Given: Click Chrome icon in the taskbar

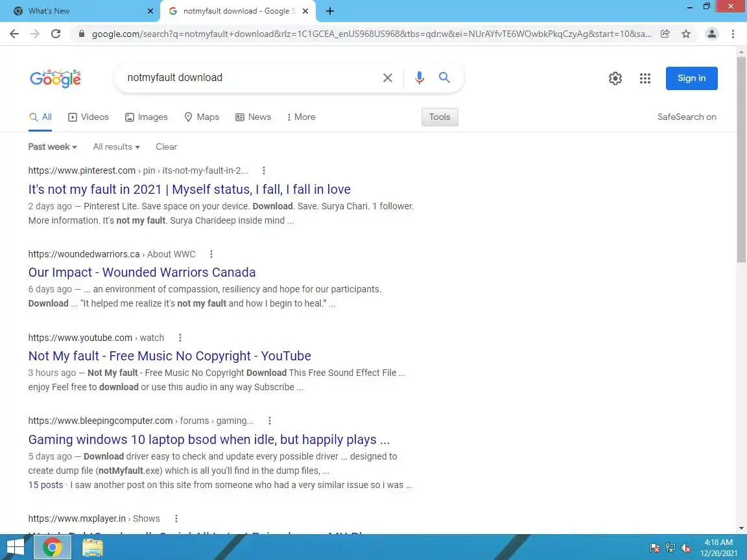Looking at the screenshot, I should [53, 547].
